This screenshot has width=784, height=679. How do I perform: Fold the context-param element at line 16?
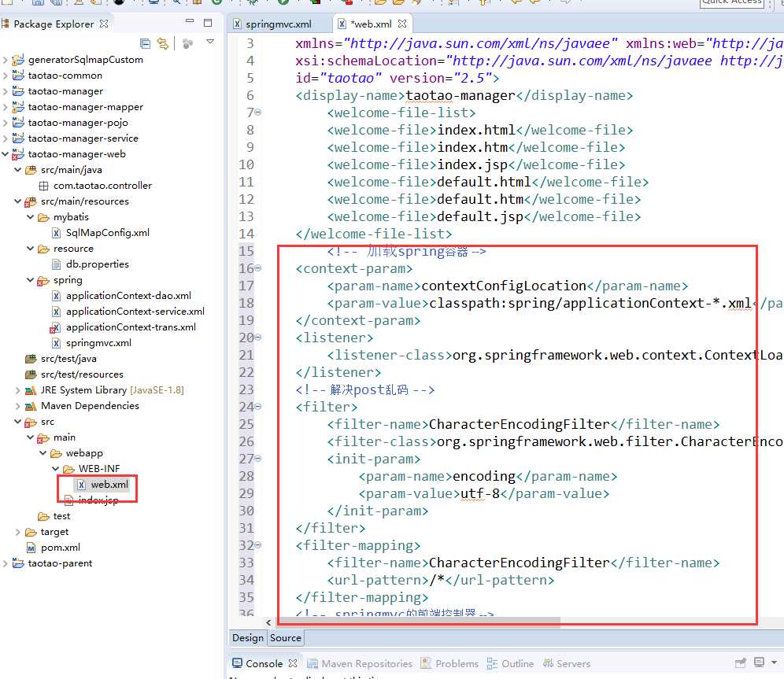coord(258,268)
